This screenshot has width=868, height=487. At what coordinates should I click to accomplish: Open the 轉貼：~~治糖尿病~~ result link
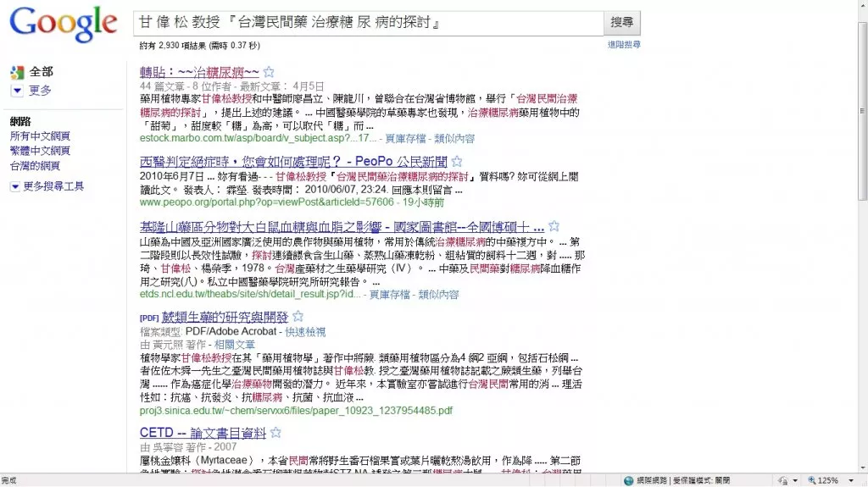pyautogui.click(x=199, y=73)
